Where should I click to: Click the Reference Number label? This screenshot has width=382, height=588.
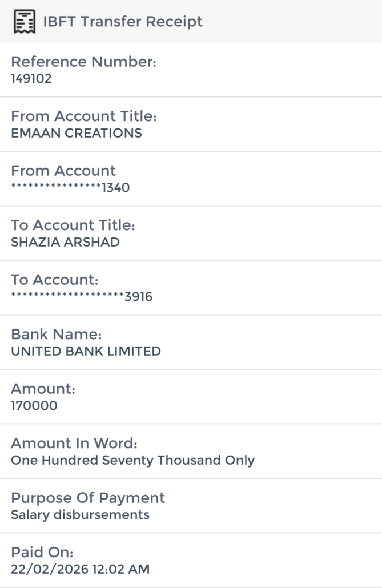click(83, 62)
